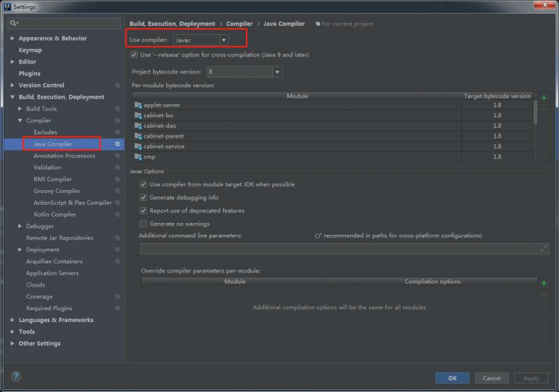Open Coverage settings page

pyautogui.click(x=39, y=296)
